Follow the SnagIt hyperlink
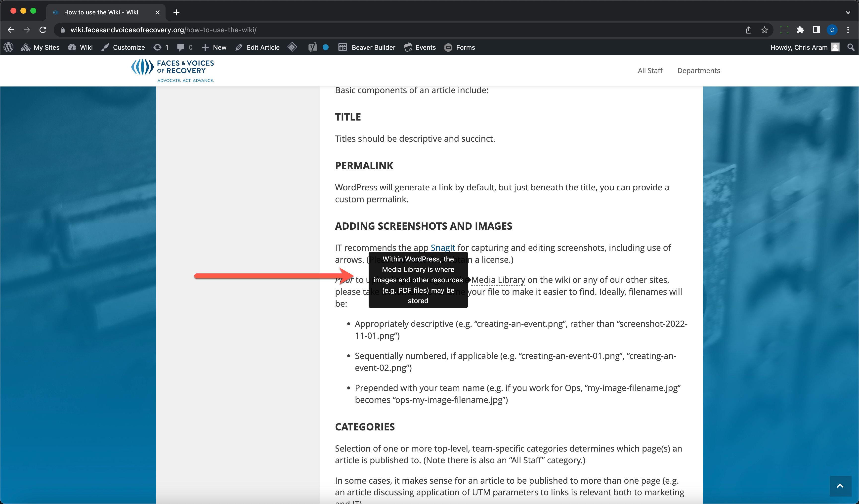Viewport: 859px width, 504px height. coord(442,247)
